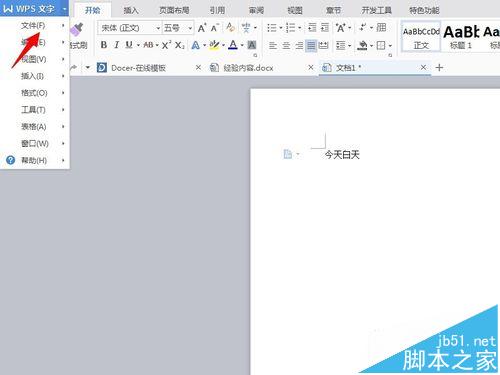Expand the underline style dropdown arrow
Viewport: 500px width, 375px height.
click(x=138, y=45)
